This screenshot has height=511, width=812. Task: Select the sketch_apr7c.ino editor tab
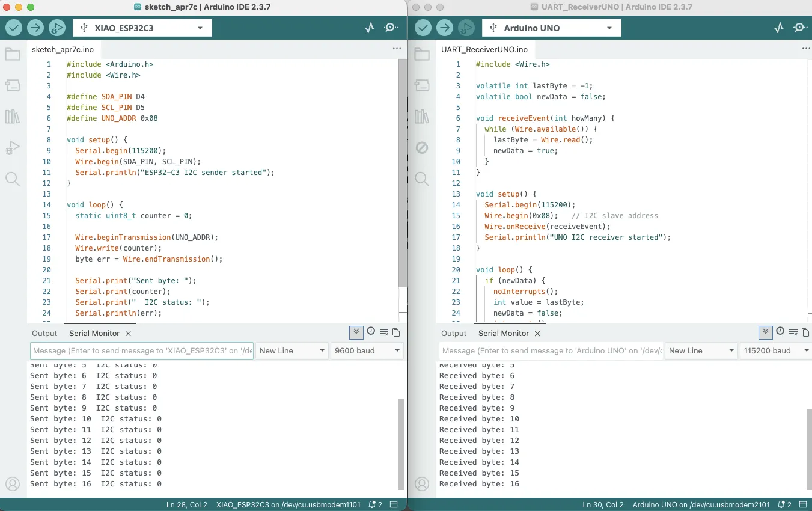(63, 49)
